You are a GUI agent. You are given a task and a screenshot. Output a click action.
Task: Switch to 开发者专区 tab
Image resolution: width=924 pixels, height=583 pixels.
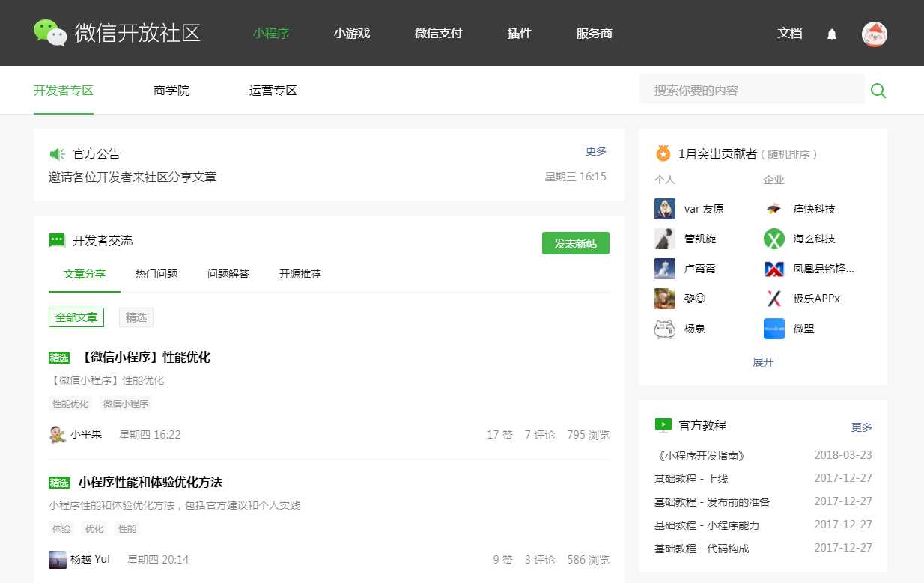coord(64,91)
